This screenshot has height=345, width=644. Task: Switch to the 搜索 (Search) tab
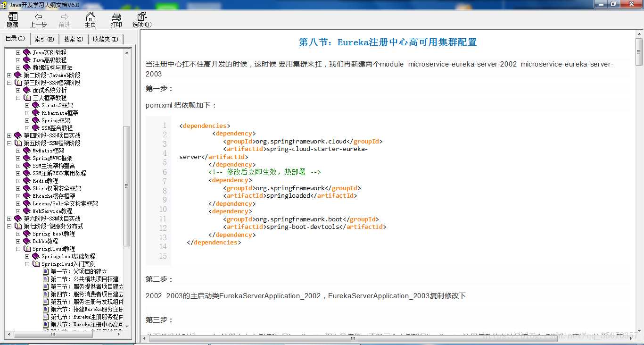[74, 39]
